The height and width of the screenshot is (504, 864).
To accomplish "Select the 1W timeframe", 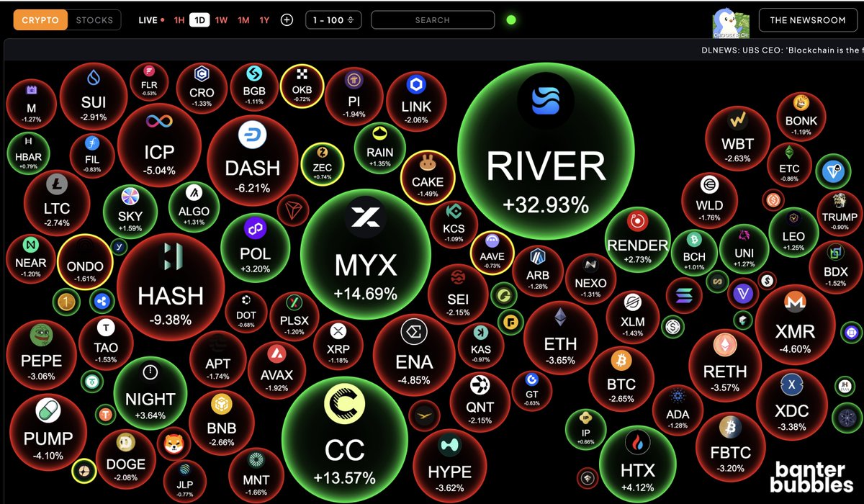I will click(x=221, y=20).
